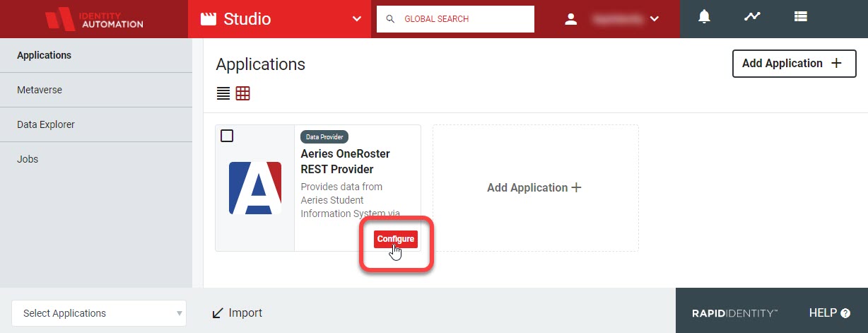
Task: Open Jobs in the sidebar
Action: point(96,159)
